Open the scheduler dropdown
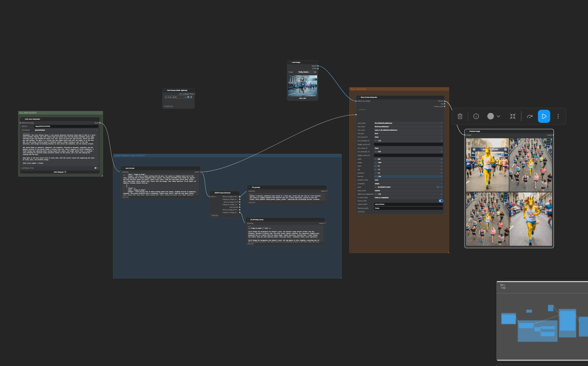588x366 pixels. click(408, 184)
